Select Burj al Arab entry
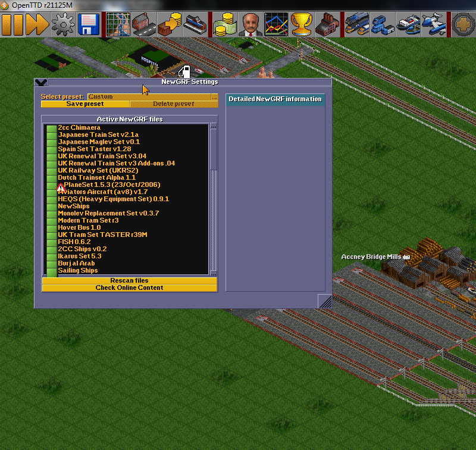This screenshot has height=450, width=476. point(126,263)
